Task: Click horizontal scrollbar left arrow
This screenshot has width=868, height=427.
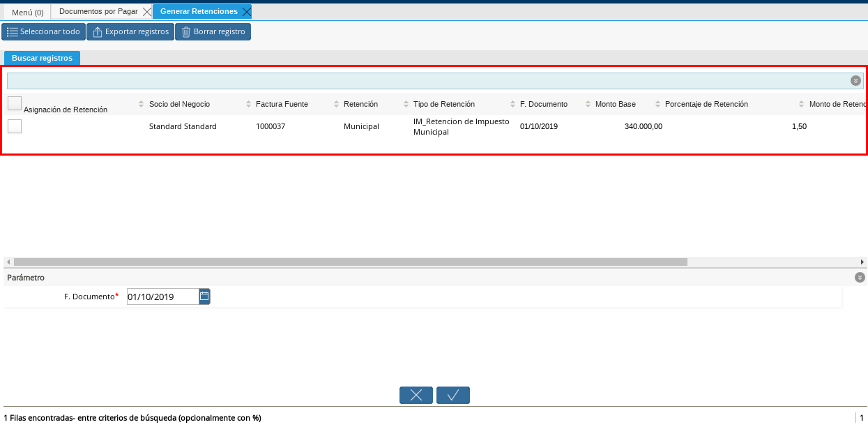Action: [x=8, y=262]
